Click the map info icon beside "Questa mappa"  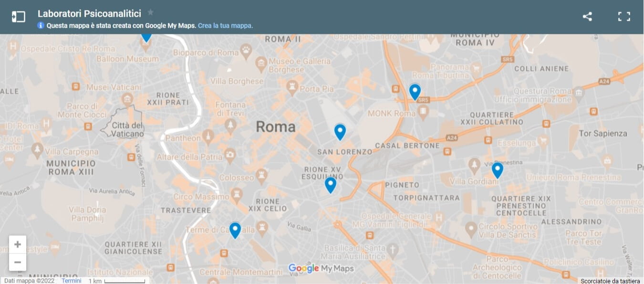pos(41,26)
